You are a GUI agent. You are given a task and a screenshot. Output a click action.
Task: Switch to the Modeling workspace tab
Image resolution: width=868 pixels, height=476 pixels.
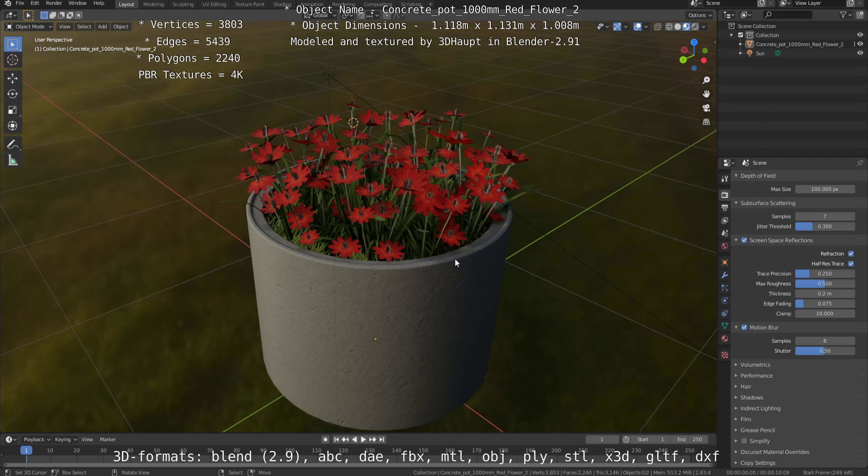(153, 4)
